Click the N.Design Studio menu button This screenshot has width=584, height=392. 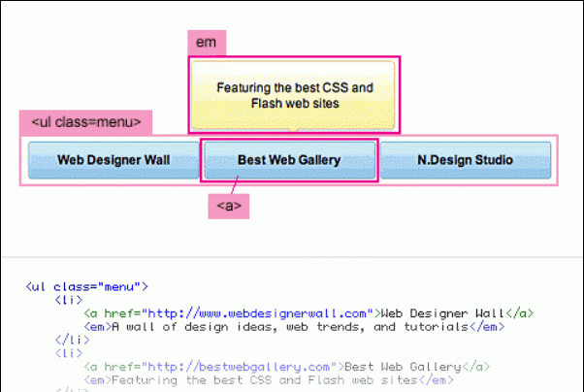(x=466, y=160)
